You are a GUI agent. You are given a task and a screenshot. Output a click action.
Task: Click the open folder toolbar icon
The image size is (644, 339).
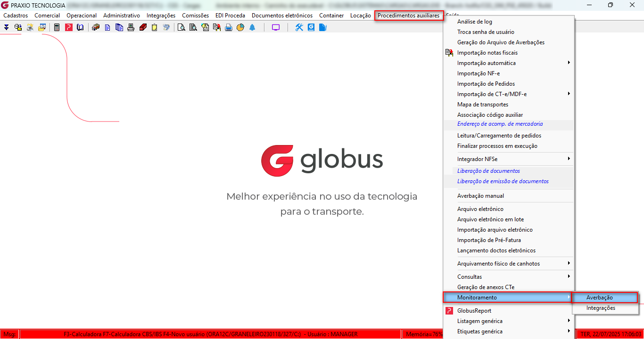click(41, 27)
